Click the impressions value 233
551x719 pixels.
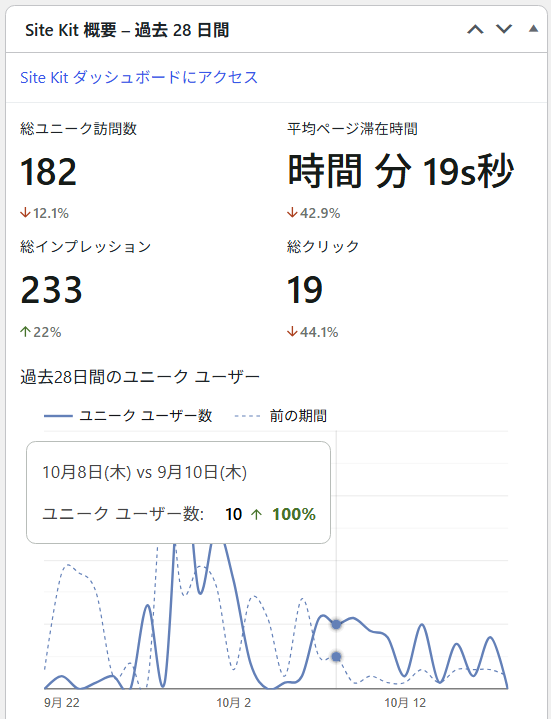51,290
